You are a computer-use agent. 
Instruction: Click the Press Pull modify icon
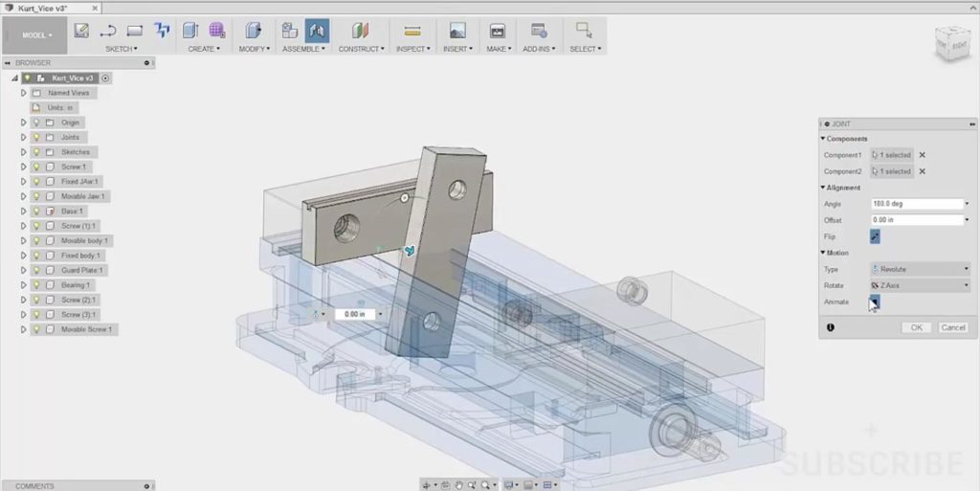tap(253, 30)
